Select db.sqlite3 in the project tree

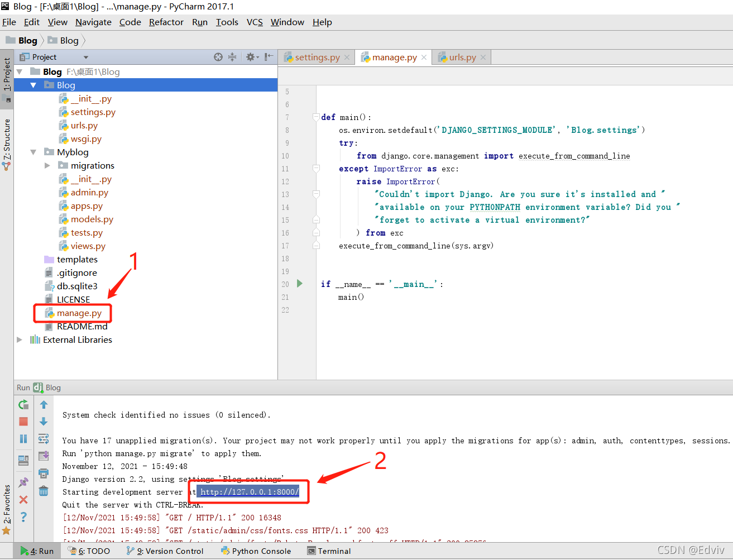77,286
